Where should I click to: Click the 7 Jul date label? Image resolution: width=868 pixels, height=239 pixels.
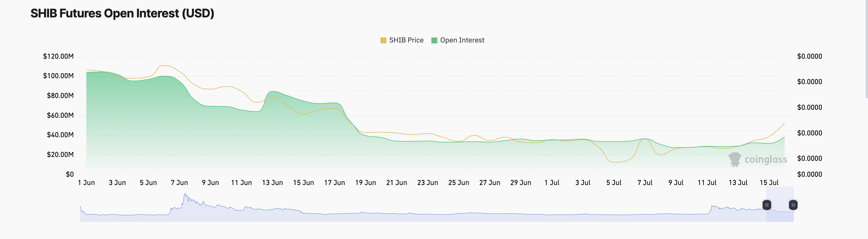(645, 183)
